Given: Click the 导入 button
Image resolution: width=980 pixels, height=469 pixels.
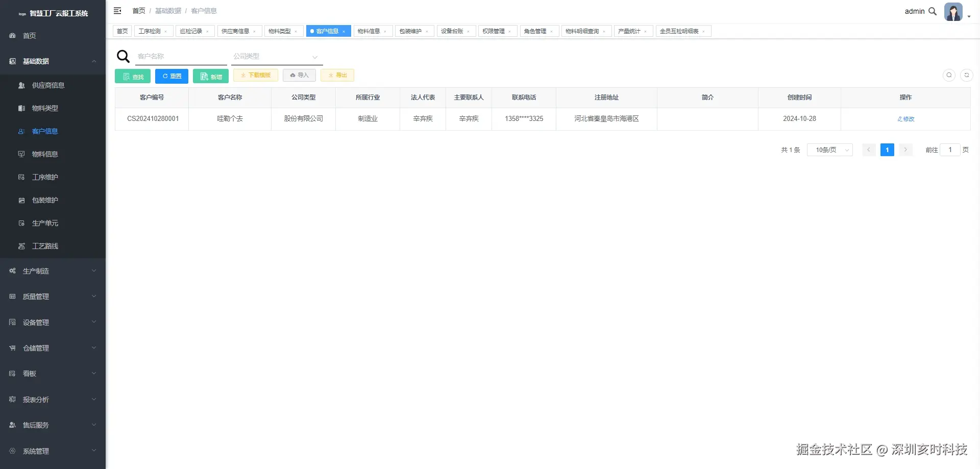Looking at the screenshot, I should click(x=300, y=75).
